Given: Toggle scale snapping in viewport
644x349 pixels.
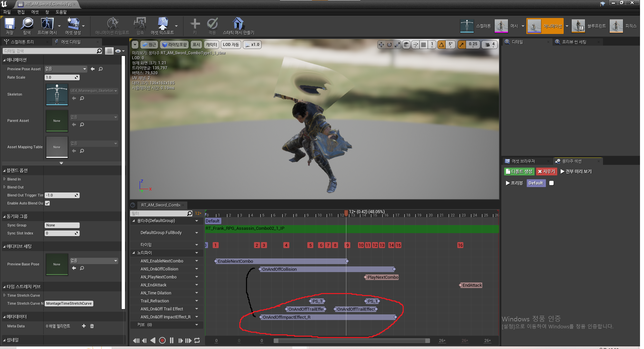Looking at the screenshot, I should pos(462,45).
